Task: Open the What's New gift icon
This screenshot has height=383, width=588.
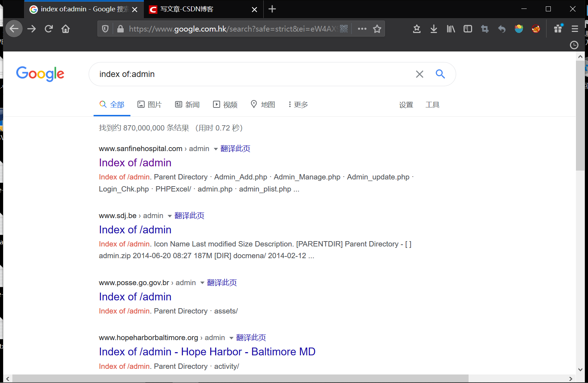Action: point(558,29)
